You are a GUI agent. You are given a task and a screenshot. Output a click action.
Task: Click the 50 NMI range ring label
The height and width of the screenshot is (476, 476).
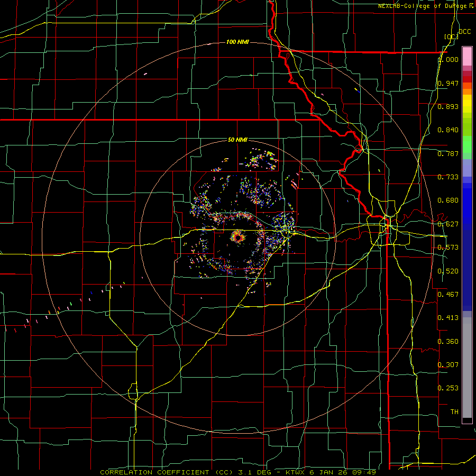pos(237,140)
